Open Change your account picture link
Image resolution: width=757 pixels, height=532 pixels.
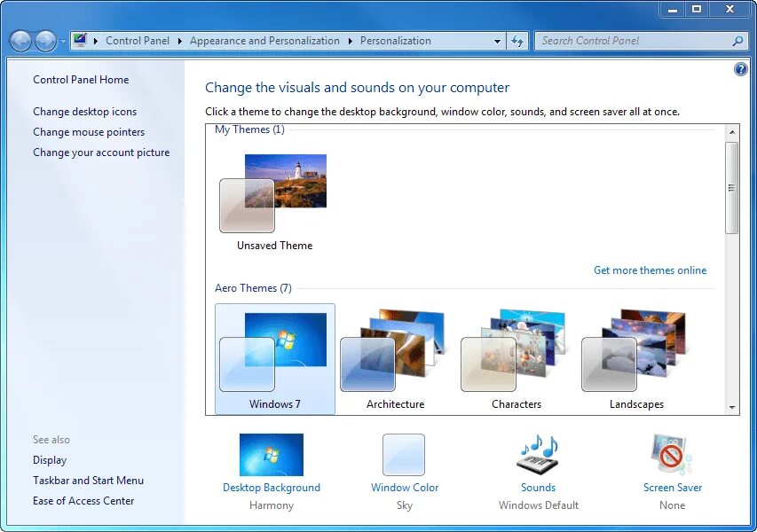pyautogui.click(x=101, y=153)
